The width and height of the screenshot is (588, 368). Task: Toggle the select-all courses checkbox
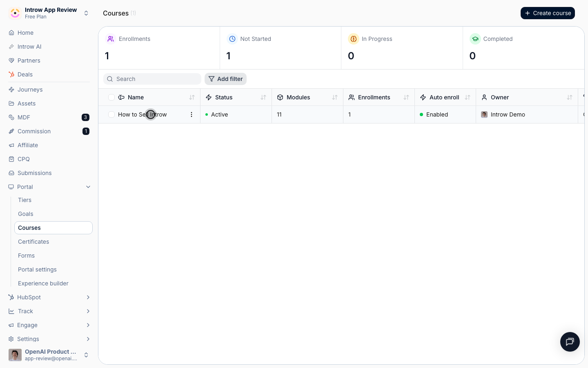[x=111, y=97]
